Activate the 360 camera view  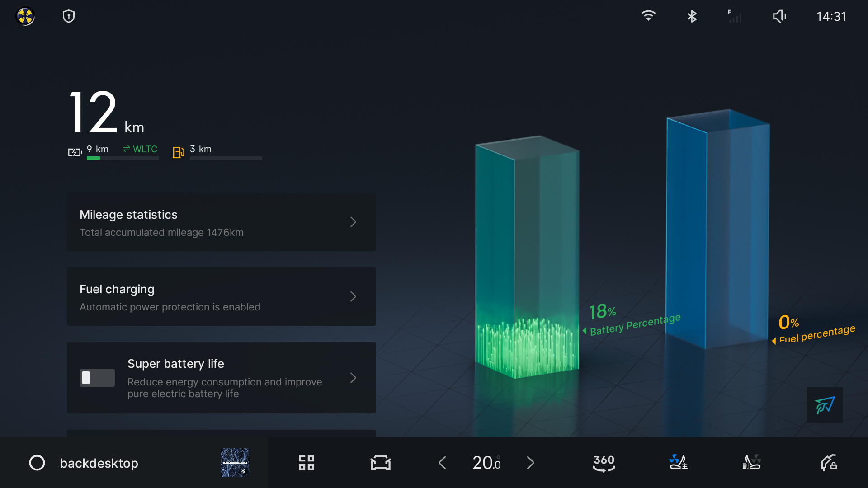604,463
